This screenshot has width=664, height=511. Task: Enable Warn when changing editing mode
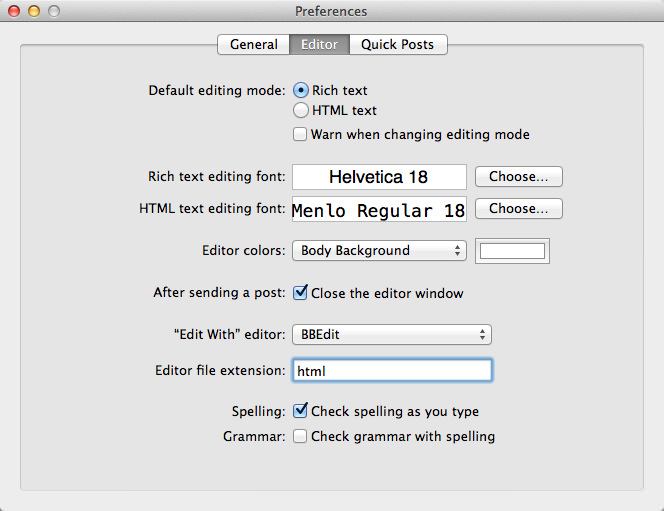[300, 134]
